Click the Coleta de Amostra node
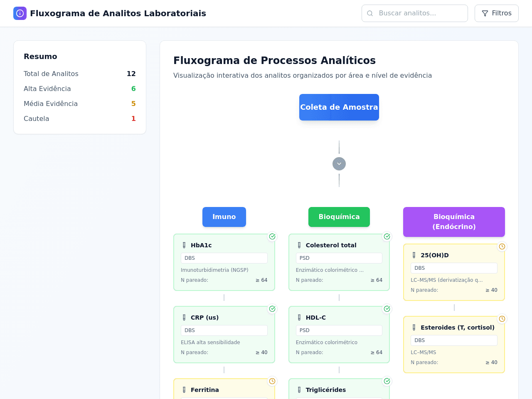 pyautogui.click(x=339, y=107)
